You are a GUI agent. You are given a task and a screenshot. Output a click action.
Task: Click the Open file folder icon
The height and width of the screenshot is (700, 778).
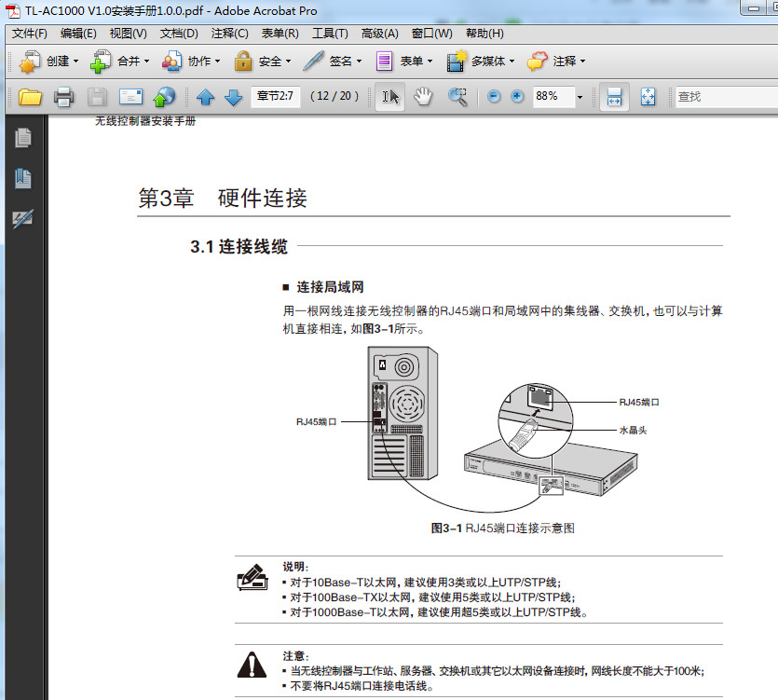pos(29,96)
